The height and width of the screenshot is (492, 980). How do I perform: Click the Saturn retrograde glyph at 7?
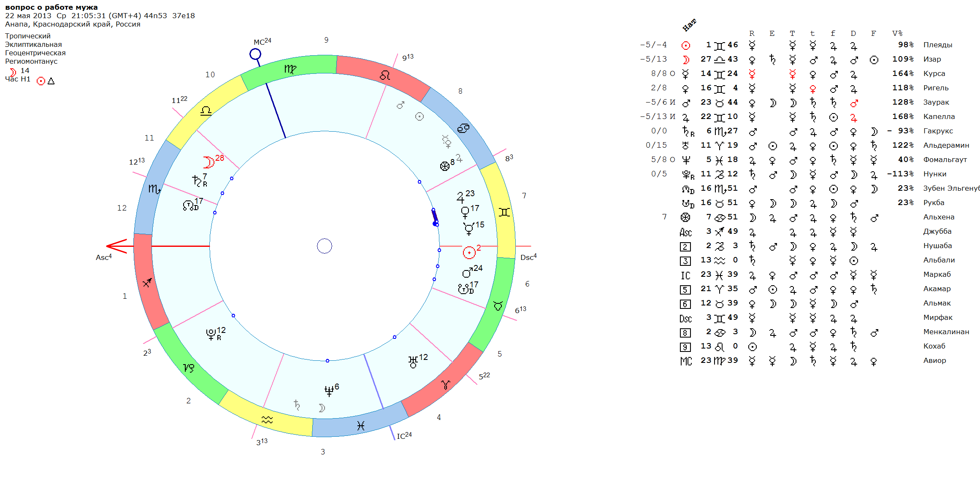[197, 181]
